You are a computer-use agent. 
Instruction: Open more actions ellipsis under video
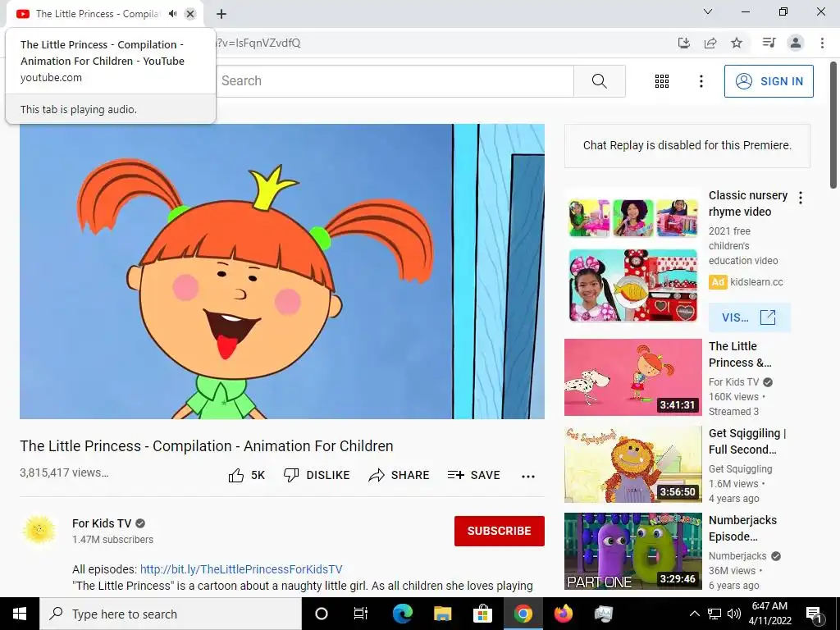pyautogui.click(x=527, y=477)
